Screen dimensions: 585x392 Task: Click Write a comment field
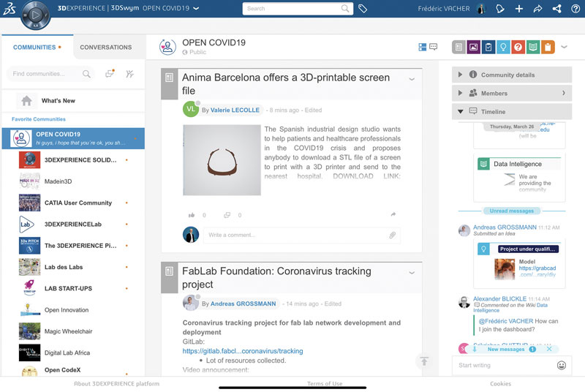pyautogui.click(x=302, y=235)
